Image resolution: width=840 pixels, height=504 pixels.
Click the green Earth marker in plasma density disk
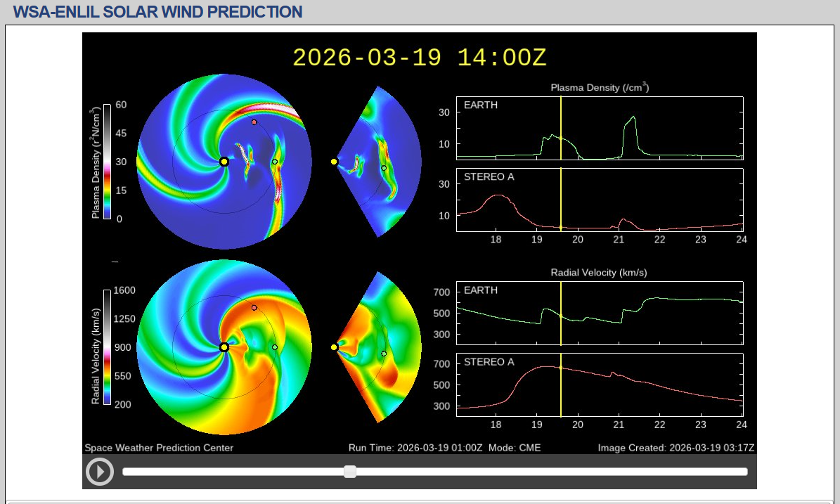275,162
